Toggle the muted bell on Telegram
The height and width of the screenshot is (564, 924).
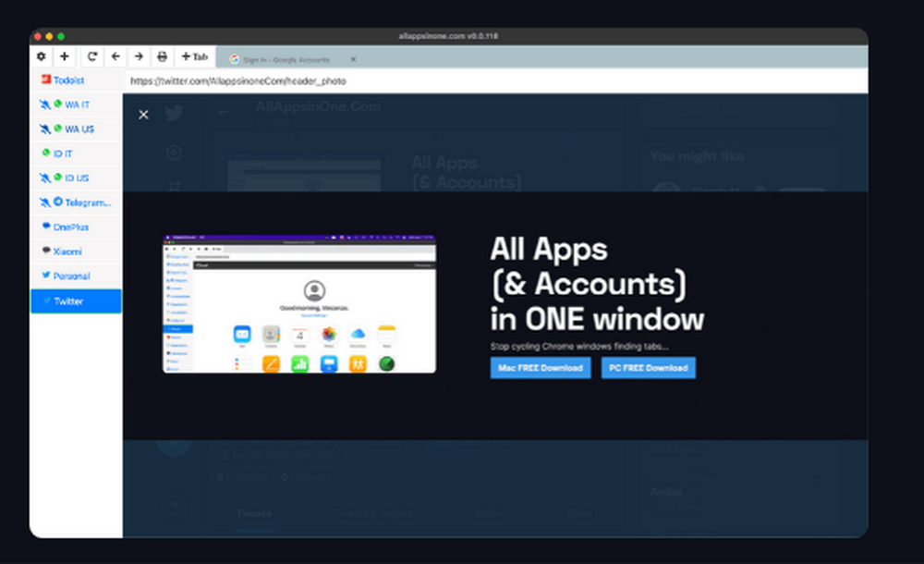(44, 202)
